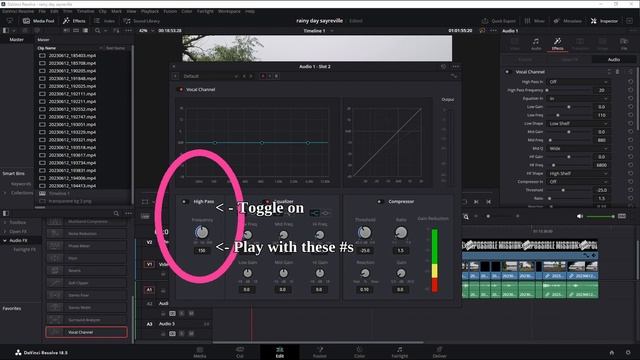Toggle the Compressor section
Screen dimensions: 640x360
379,202
